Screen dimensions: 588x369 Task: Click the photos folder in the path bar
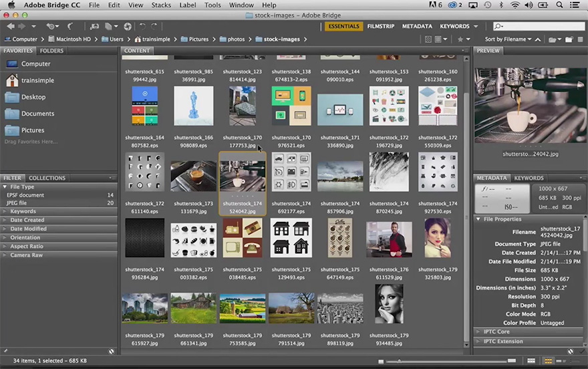pyautogui.click(x=232, y=39)
